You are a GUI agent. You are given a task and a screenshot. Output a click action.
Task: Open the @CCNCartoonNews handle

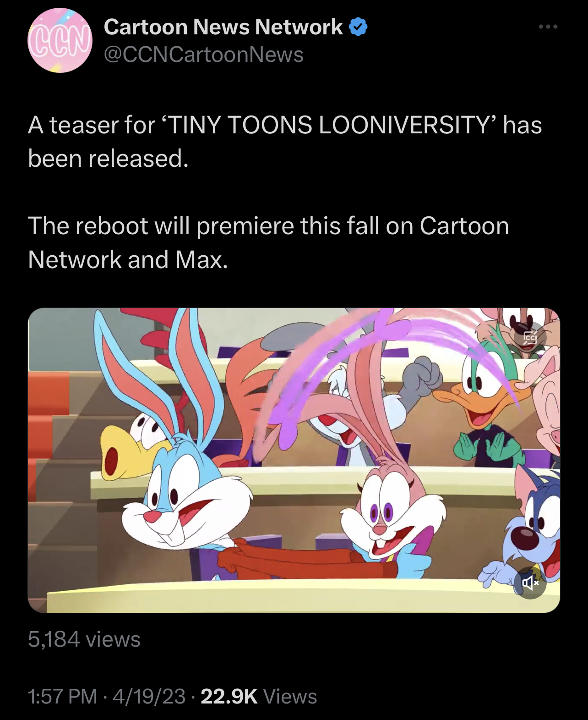204,55
